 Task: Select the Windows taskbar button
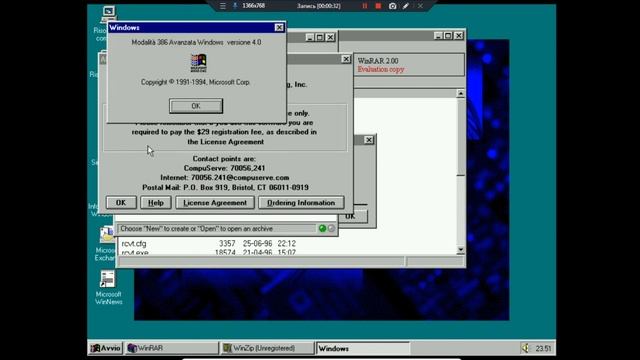363,348
